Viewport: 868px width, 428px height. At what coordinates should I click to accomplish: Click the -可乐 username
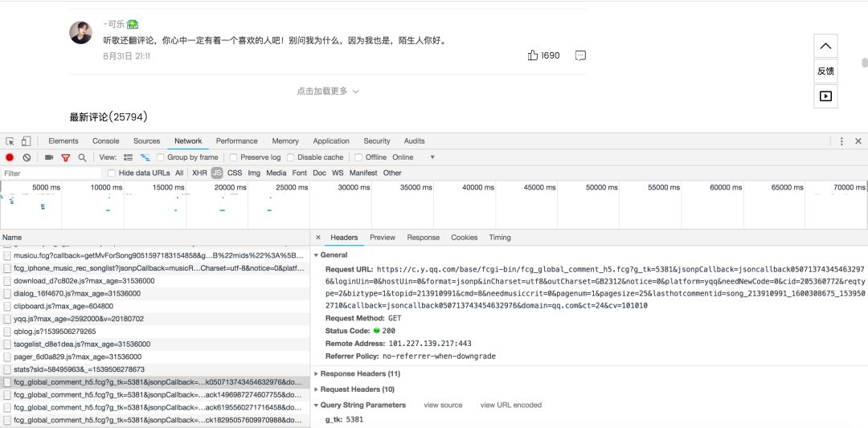tap(113, 24)
